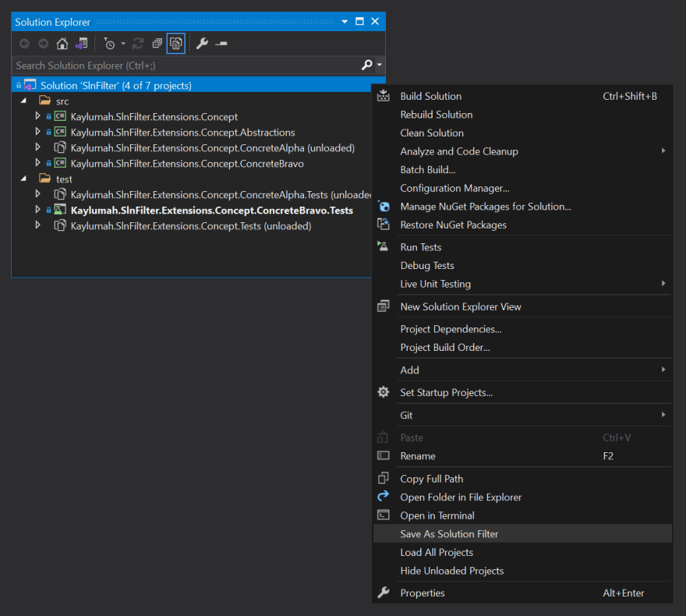
Task: Click unloaded project icon of Concept.Tests
Action: (x=60, y=226)
